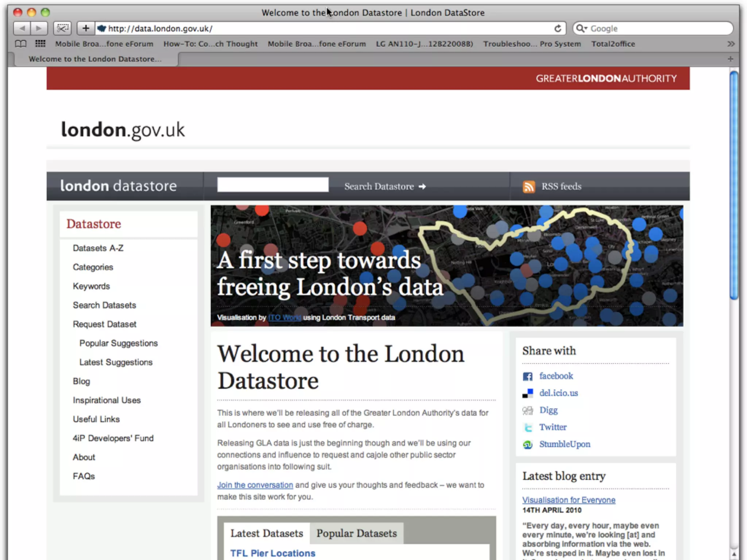
Task: Select the Latest Datasets tab
Action: (x=267, y=533)
